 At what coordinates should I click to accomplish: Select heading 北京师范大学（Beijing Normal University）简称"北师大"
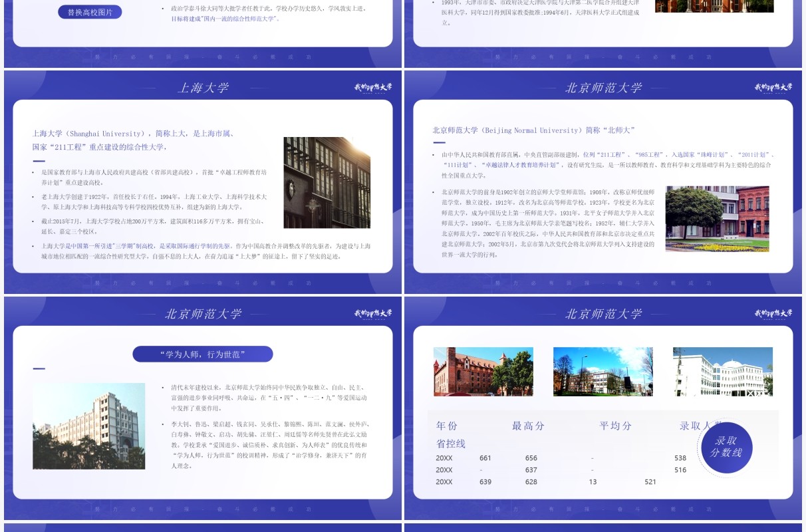click(534, 130)
